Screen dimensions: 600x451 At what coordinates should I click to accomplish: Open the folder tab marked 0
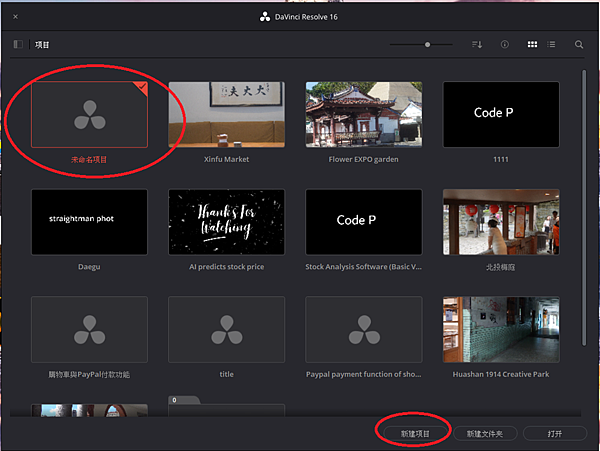point(184,400)
